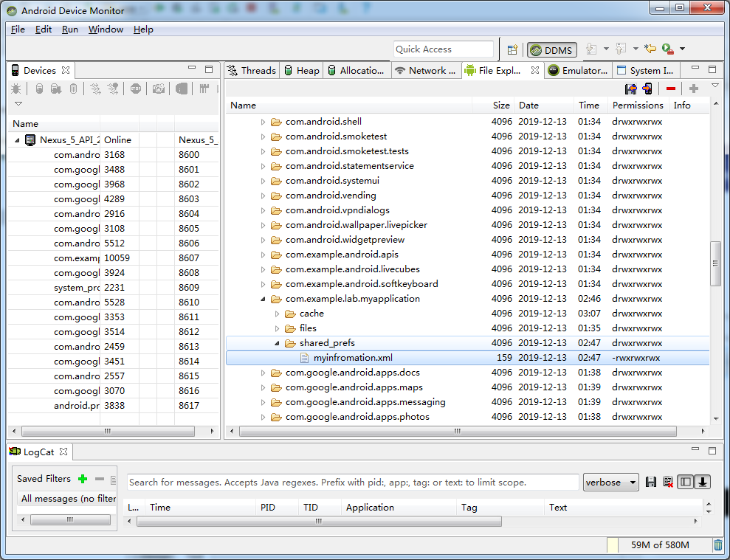
Task: Open the Edit menu
Action: [x=44, y=30]
